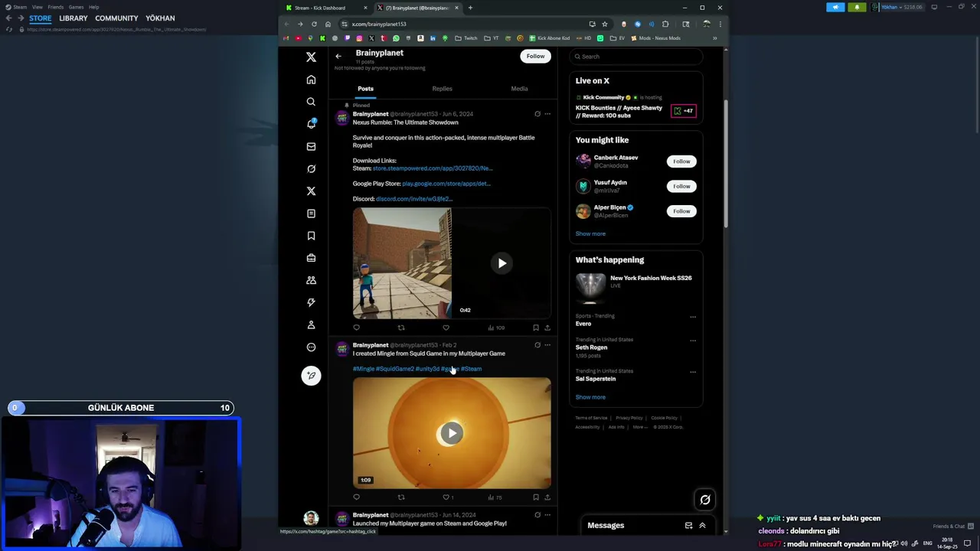This screenshot has height=551, width=980.
Task: Follow Canberk Atasev
Action: (681, 161)
